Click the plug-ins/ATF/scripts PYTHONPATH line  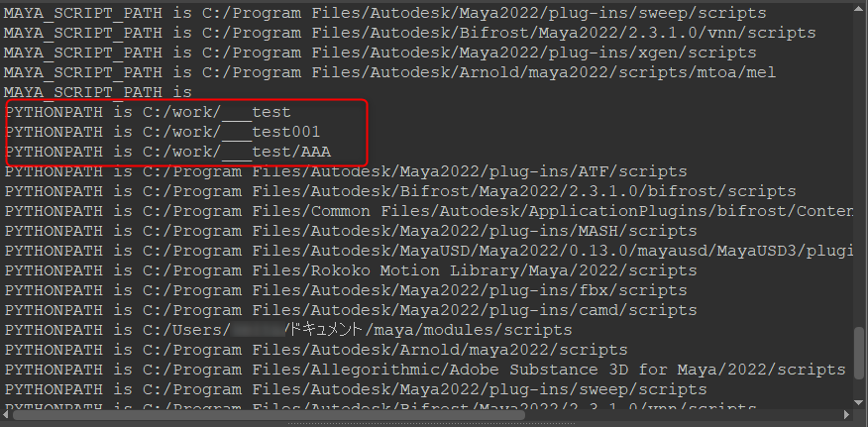click(x=346, y=171)
